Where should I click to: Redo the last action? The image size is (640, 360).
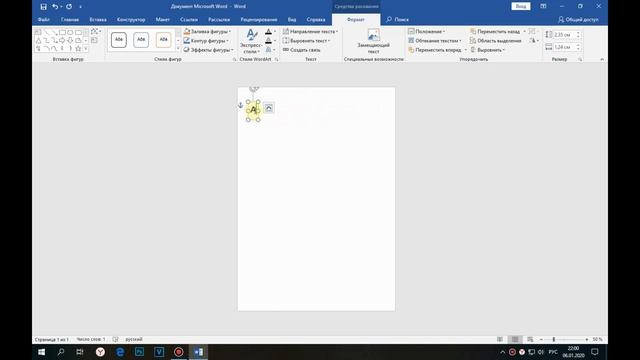(69, 7)
